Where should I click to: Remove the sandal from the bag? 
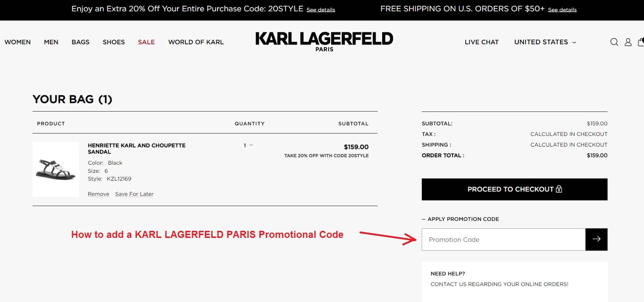(98, 194)
